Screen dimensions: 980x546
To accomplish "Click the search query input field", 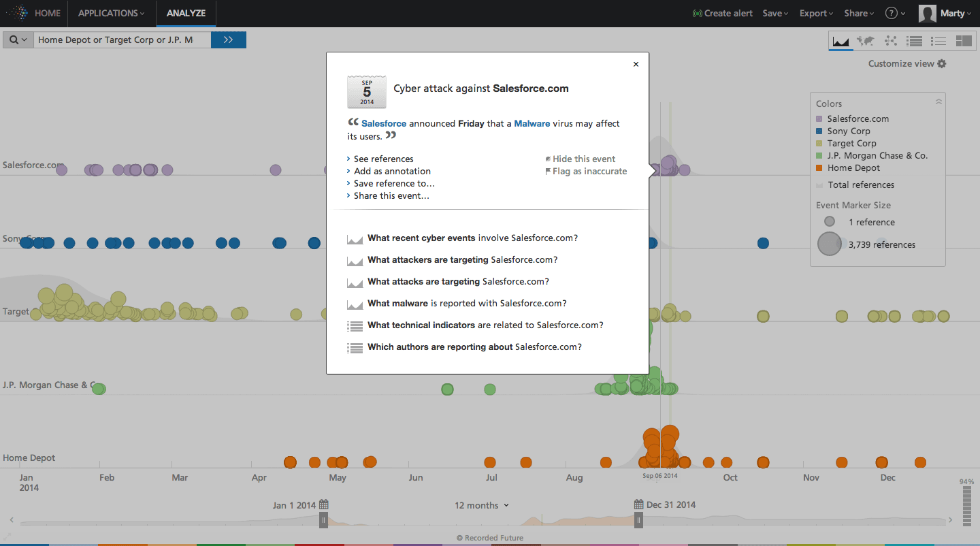I will [122, 39].
